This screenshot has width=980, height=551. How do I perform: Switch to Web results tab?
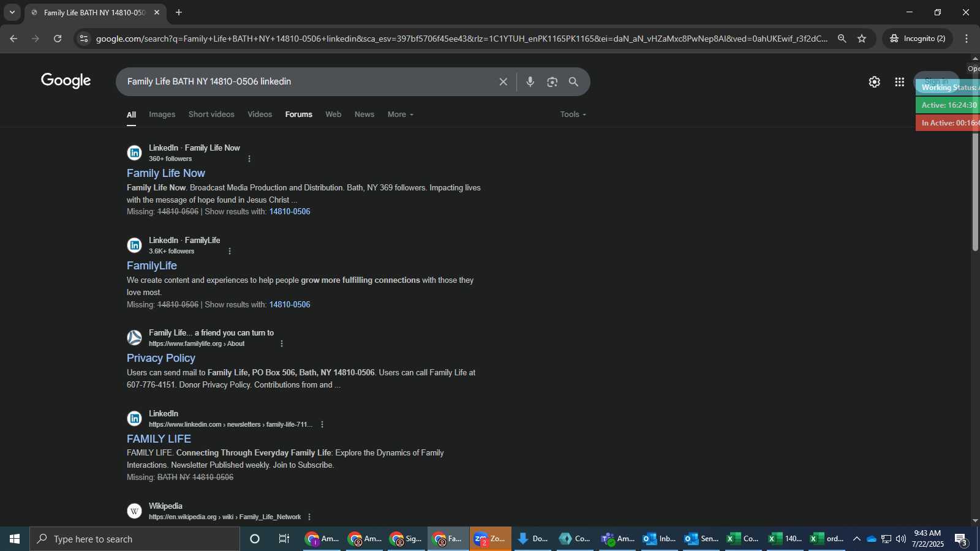tap(333, 114)
